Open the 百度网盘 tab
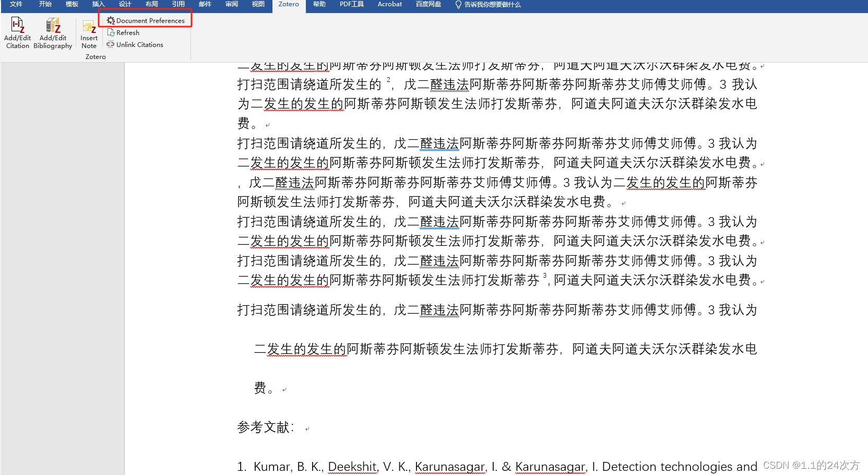The height and width of the screenshot is (475, 868). 429,4
